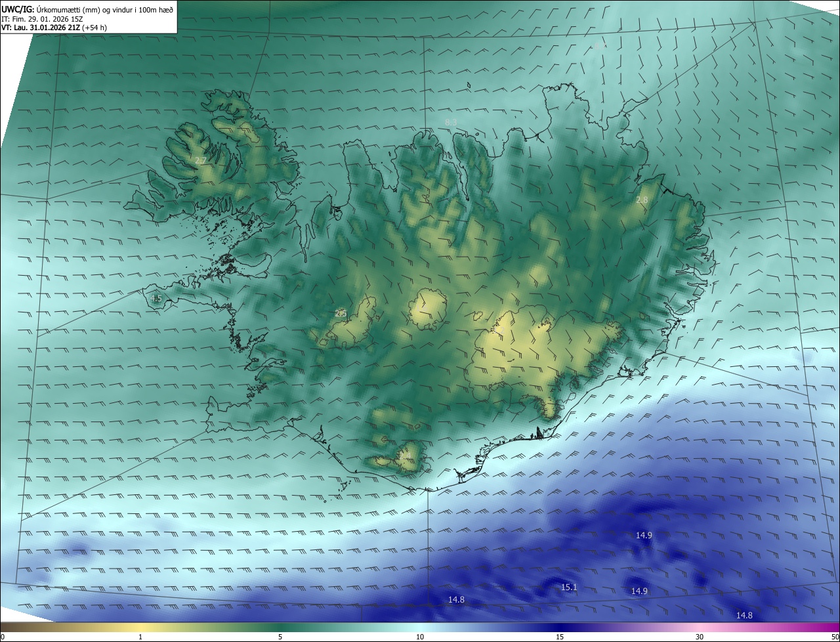The image size is (840, 642).
Task: Click the 2.8 value label in the northeast
Action: coord(642,200)
